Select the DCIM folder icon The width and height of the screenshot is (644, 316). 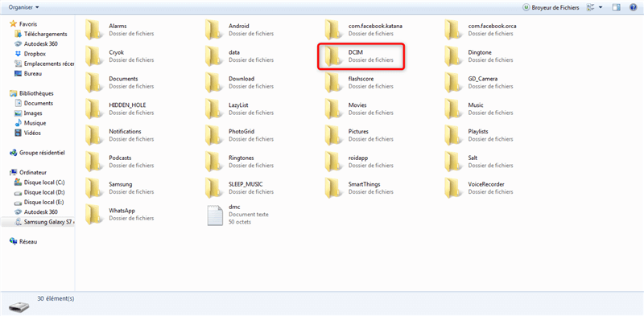pyautogui.click(x=333, y=55)
